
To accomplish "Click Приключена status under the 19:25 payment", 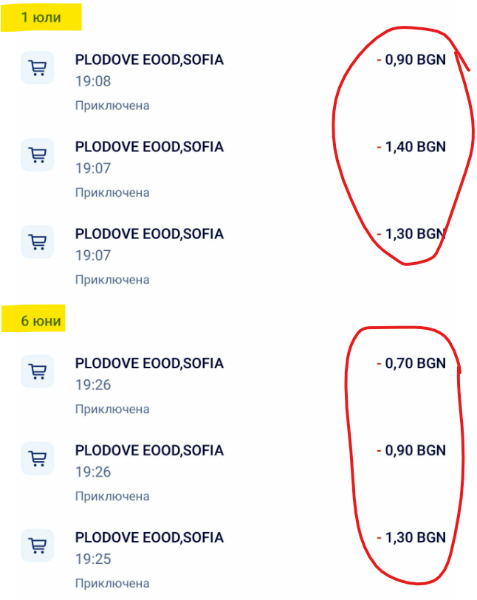I will (112, 584).
